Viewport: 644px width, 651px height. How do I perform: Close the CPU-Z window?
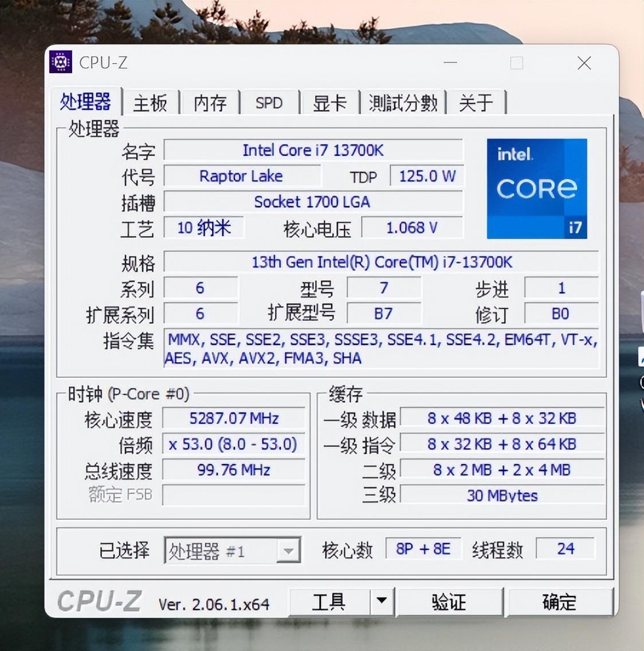tap(584, 63)
